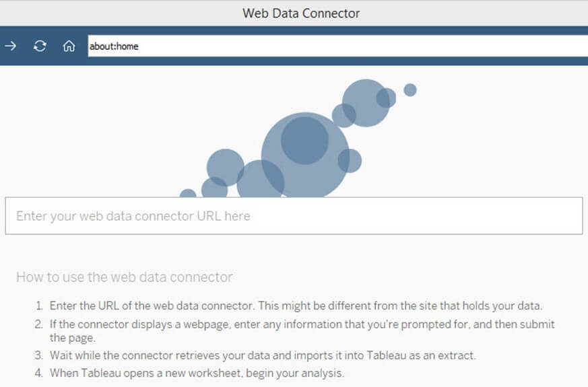This screenshot has height=387, width=588.
Task: Click the small dark bubble overlapping the upper-right bubble
Action: (x=386, y=98)
